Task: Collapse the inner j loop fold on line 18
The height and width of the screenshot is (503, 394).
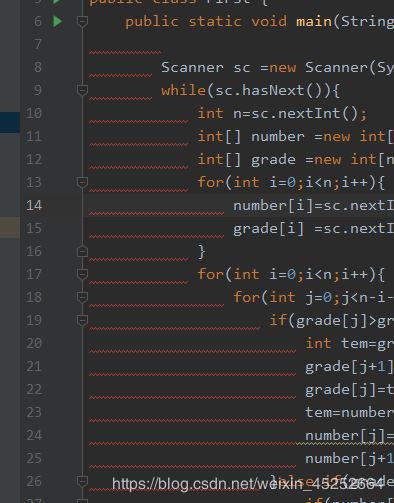Action: pos(82,297)
